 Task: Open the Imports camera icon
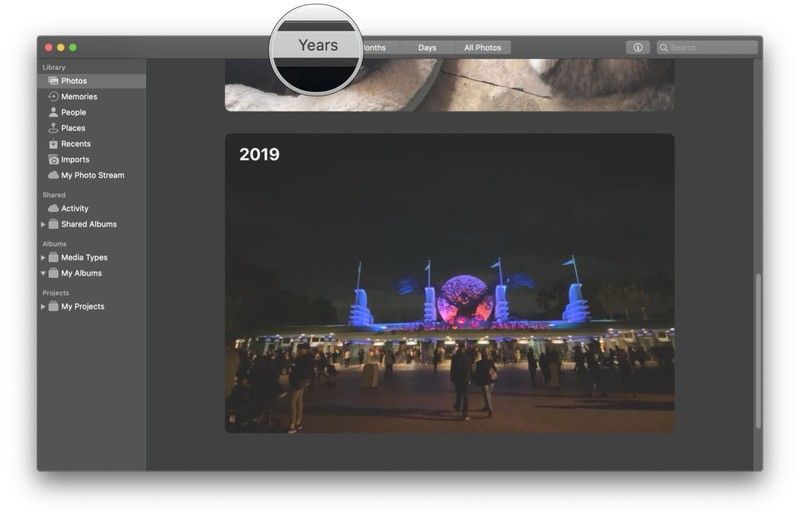coord(53,160)
